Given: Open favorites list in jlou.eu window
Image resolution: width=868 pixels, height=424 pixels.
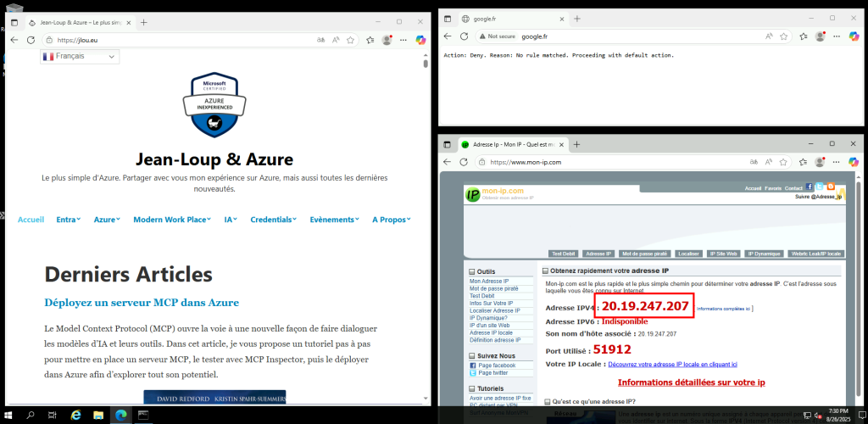Looking at the screenshot, I should point(370,40).
